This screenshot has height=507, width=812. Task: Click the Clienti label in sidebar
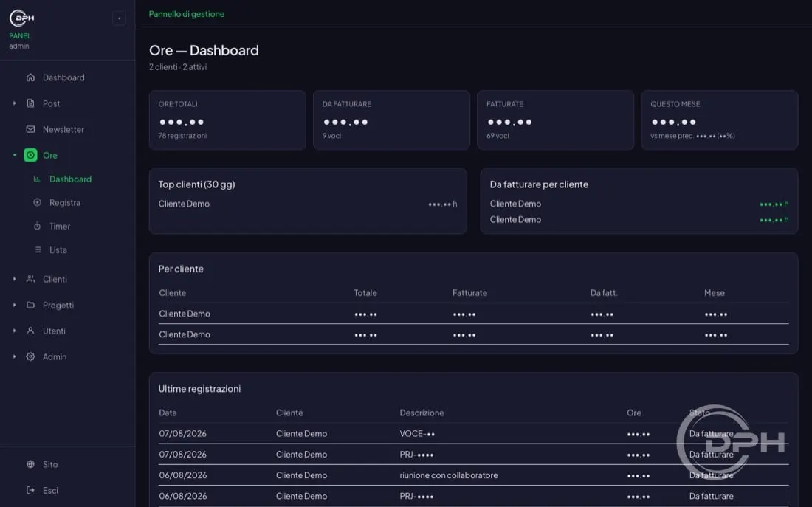point(55,279)
